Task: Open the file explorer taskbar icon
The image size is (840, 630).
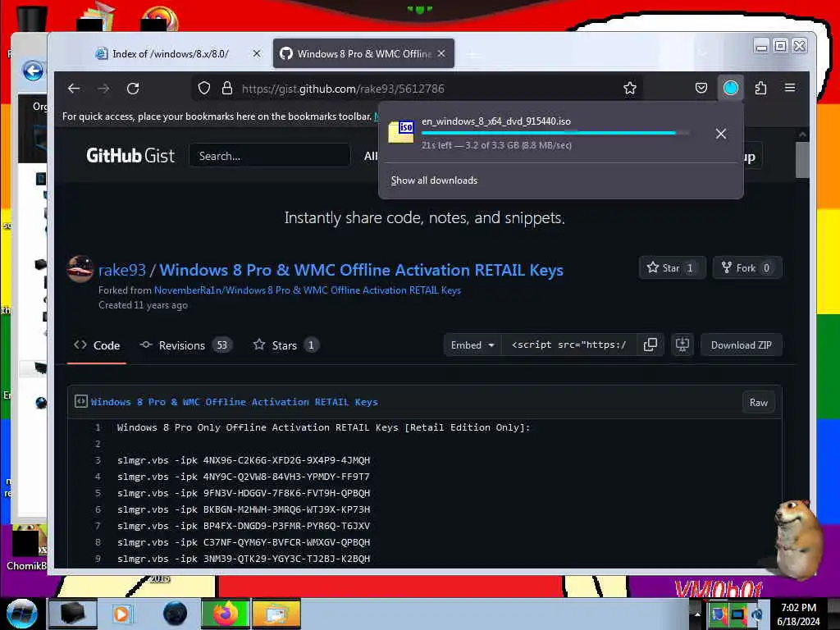Action: tap(276, 614)
